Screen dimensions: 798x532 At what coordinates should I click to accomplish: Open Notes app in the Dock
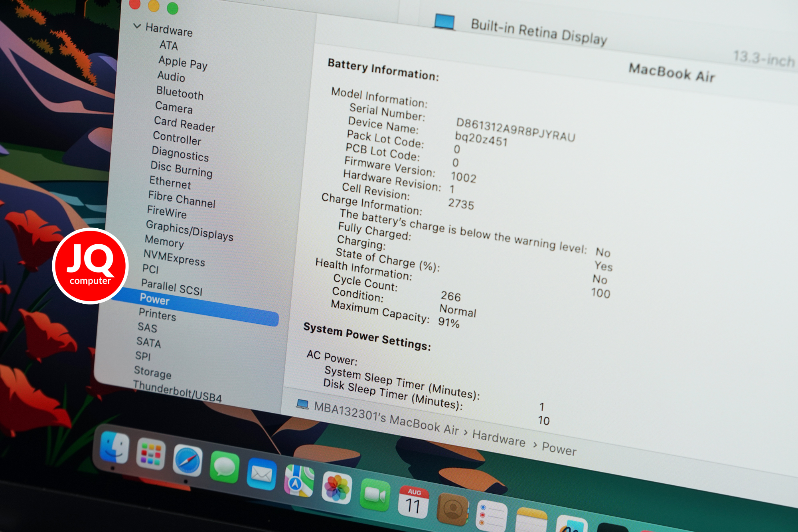pyautogui.click(x=531, y=520)
